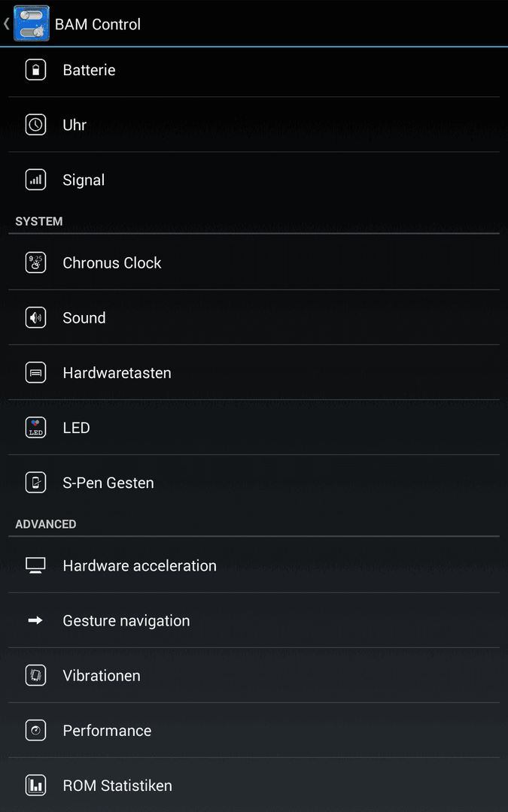
Task: Tap the ROM Statistiken chart icon
Action: 36,785
